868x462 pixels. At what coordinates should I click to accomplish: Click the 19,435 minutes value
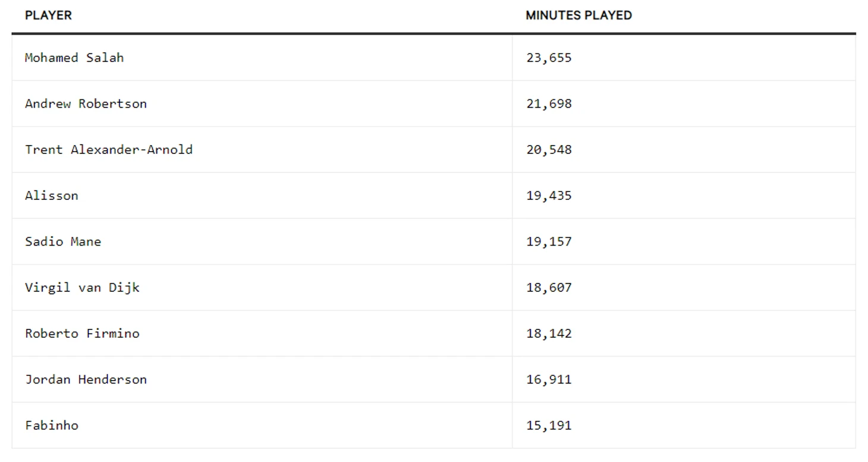coord(549,196)
